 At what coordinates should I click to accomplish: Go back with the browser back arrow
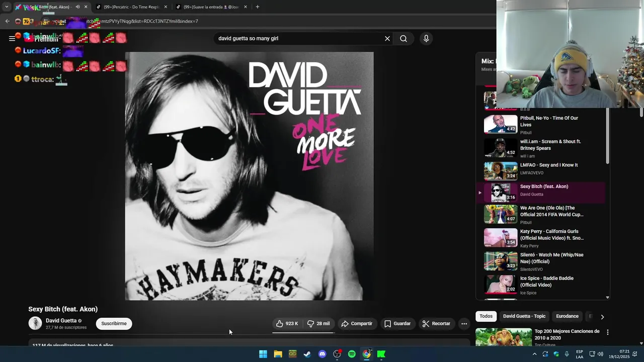[x=7, y=21]
